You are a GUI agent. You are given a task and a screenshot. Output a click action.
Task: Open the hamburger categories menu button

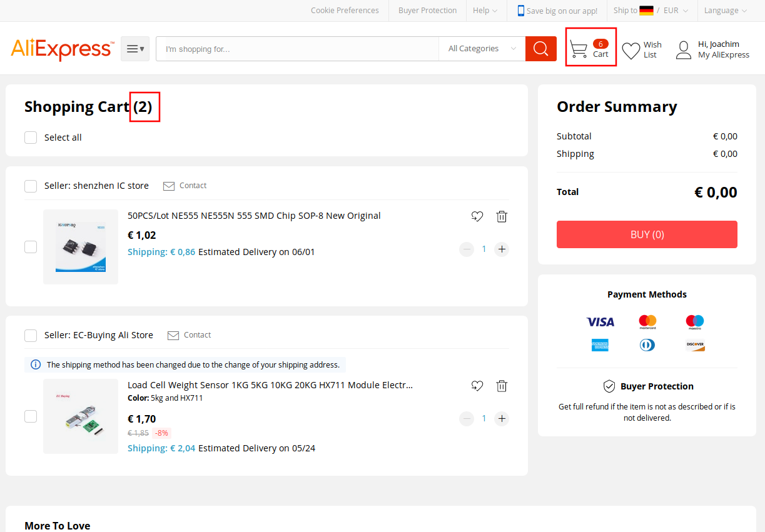click(x=135, y=49)
